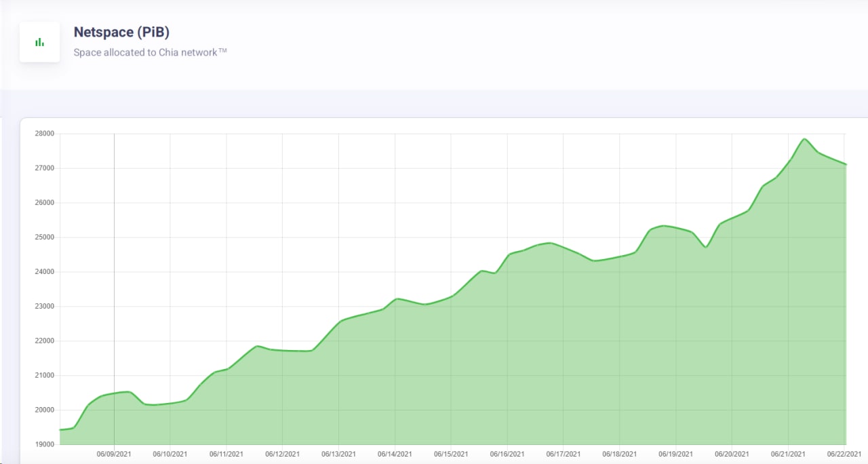
Task: Click the 06/13/2021 date label
Action: pyautogui.click(x=338, y=454)
